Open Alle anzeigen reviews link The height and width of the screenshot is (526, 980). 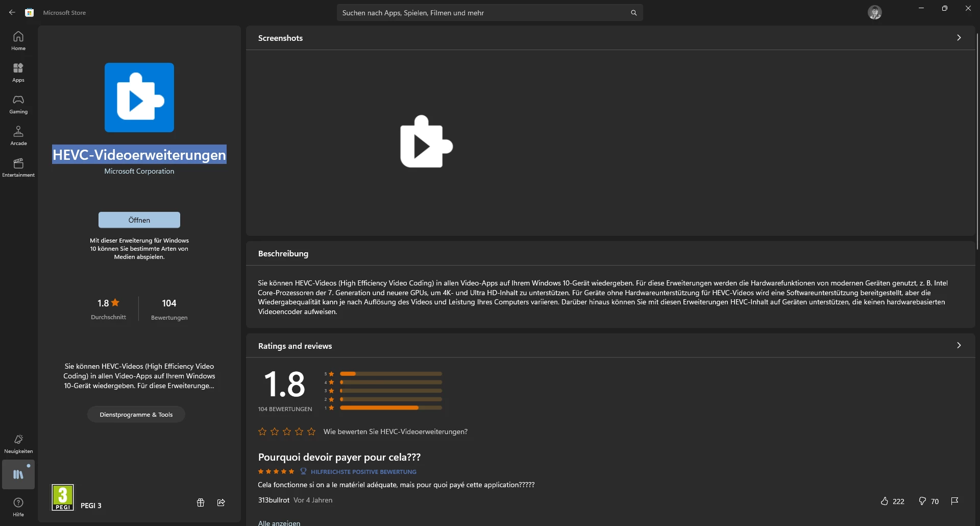click(279, 522)
